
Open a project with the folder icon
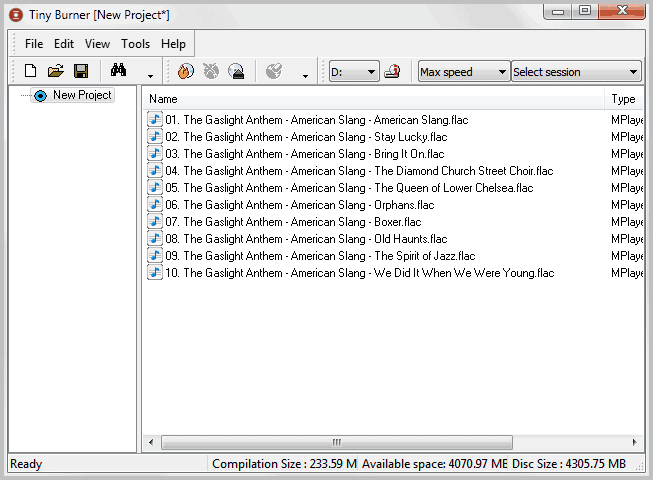(x=55, y=71)
